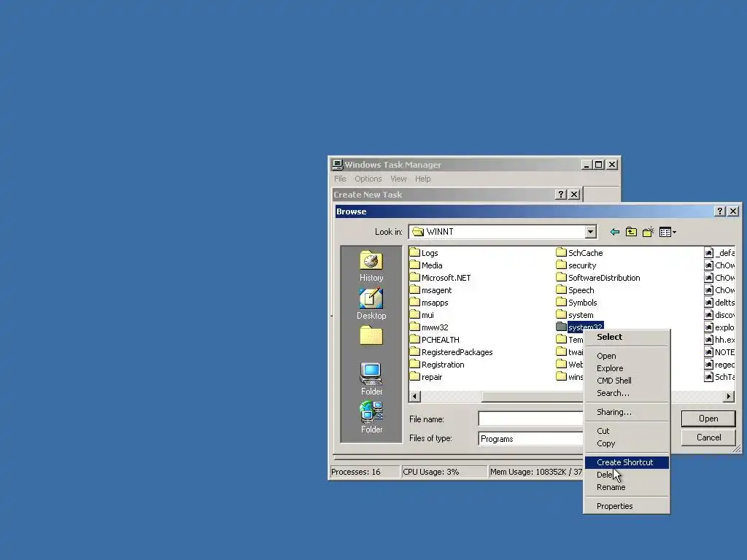Viewport: 747px width, 560px height.
Task: Click the Open button in Browse dialog
Action: 708,419
